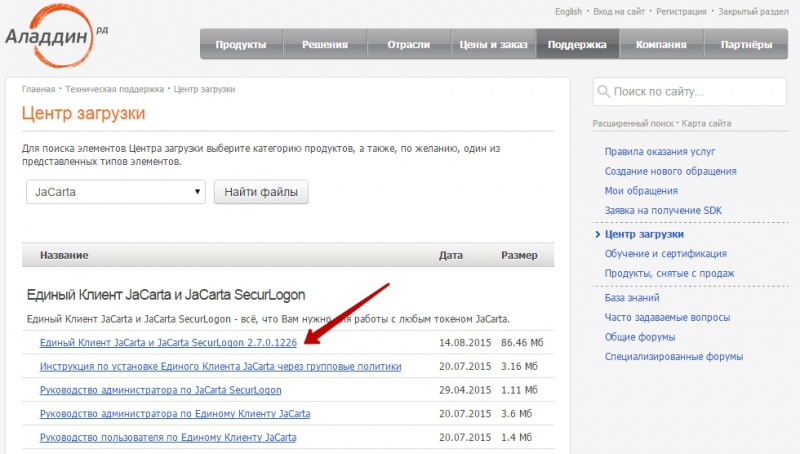The width and height of the screenshot is (800, 454).
Task: Open the Партнёры menu
Action: pos(746,44)
